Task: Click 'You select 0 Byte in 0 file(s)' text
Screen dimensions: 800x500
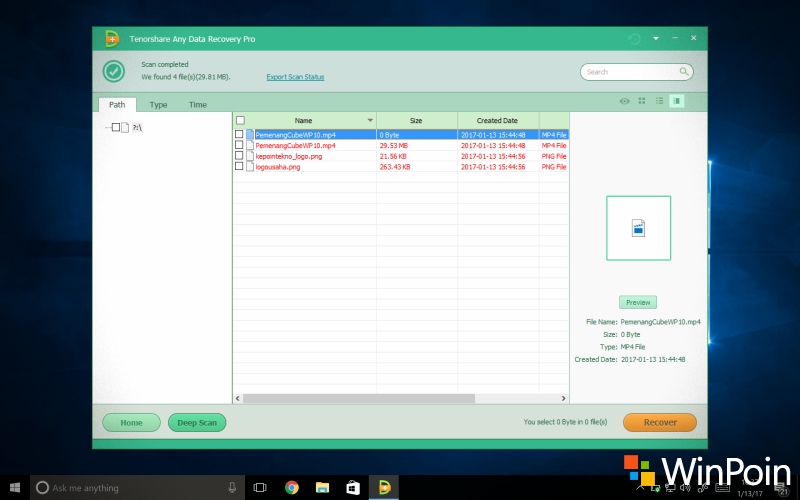Action: pyautogui.click(x=565, y=422)
